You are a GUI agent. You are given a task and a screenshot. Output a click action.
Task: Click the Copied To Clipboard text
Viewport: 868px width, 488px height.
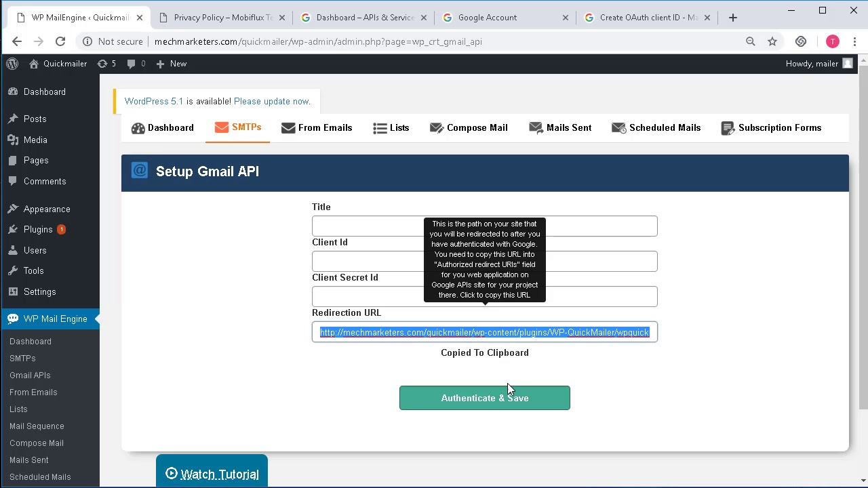pos(485,352)
